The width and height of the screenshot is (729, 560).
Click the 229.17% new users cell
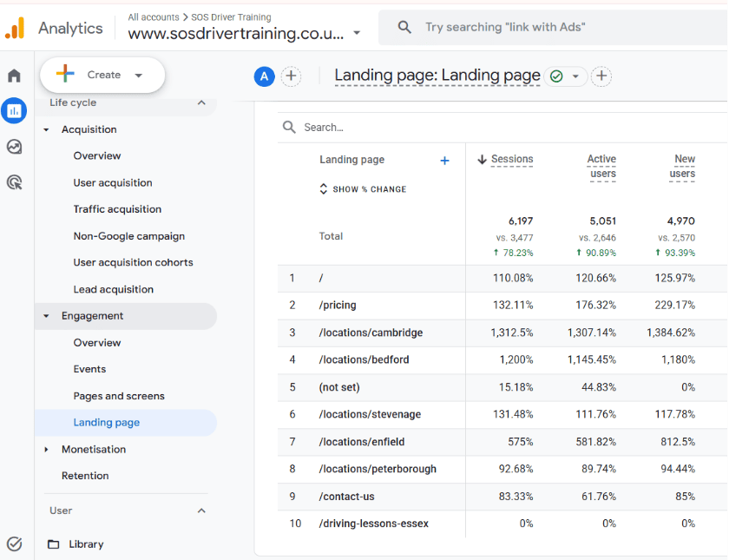coord(675,305)
